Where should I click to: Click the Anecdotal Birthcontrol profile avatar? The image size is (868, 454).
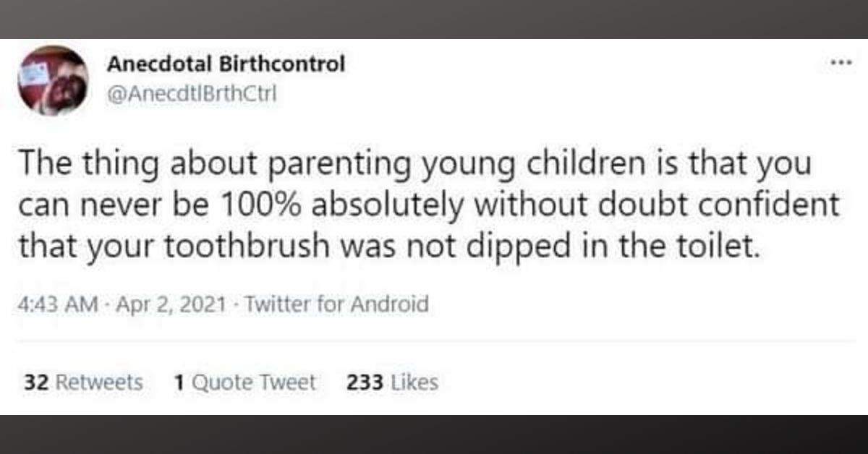(x=53, y=80)
